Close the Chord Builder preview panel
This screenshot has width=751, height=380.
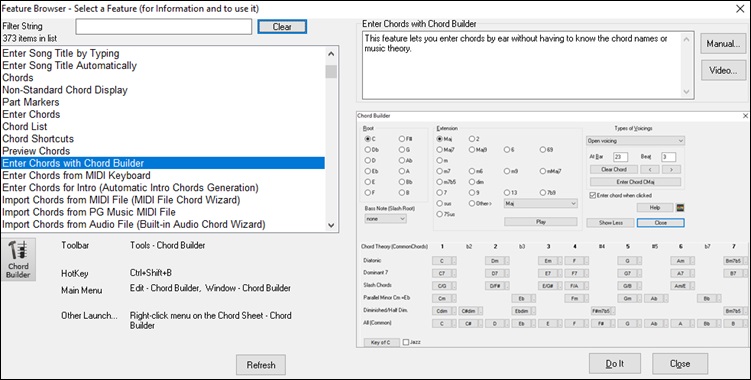pos(745,116)
